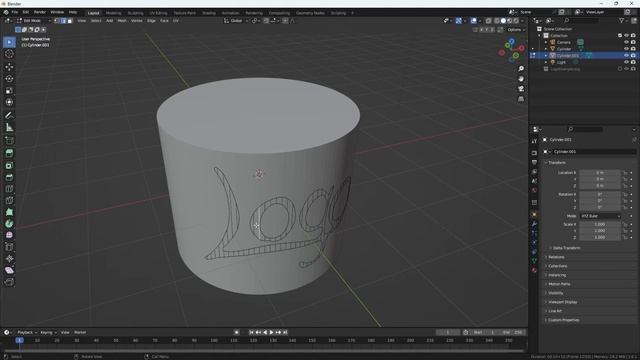Toggle visibility eye for Cylinder.001

tap(626, 56)
